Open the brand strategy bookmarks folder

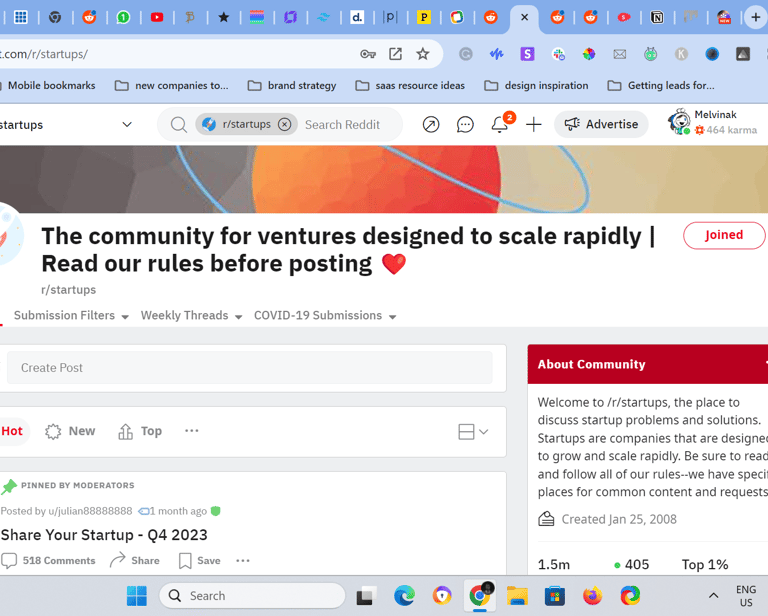pyautogui.click(x=292, y=86)
